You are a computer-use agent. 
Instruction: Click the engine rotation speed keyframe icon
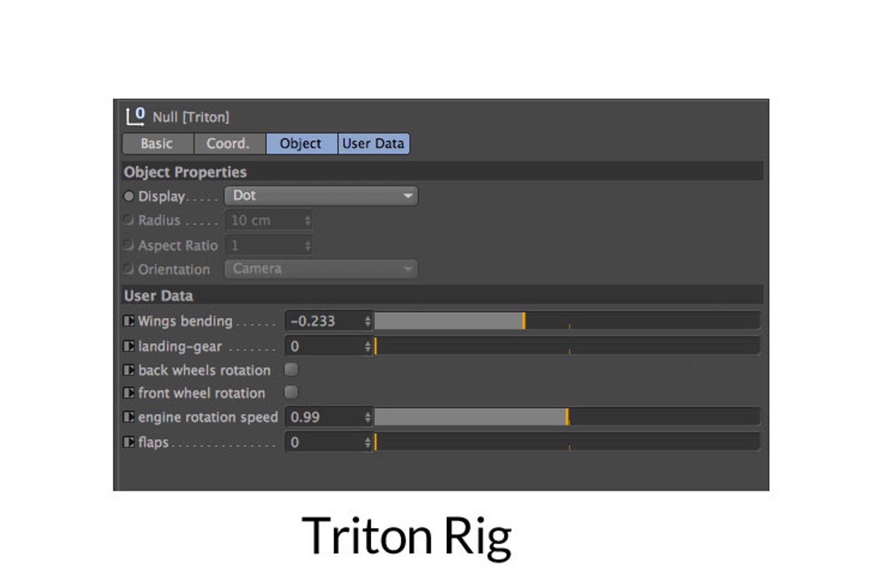point(128,417)
